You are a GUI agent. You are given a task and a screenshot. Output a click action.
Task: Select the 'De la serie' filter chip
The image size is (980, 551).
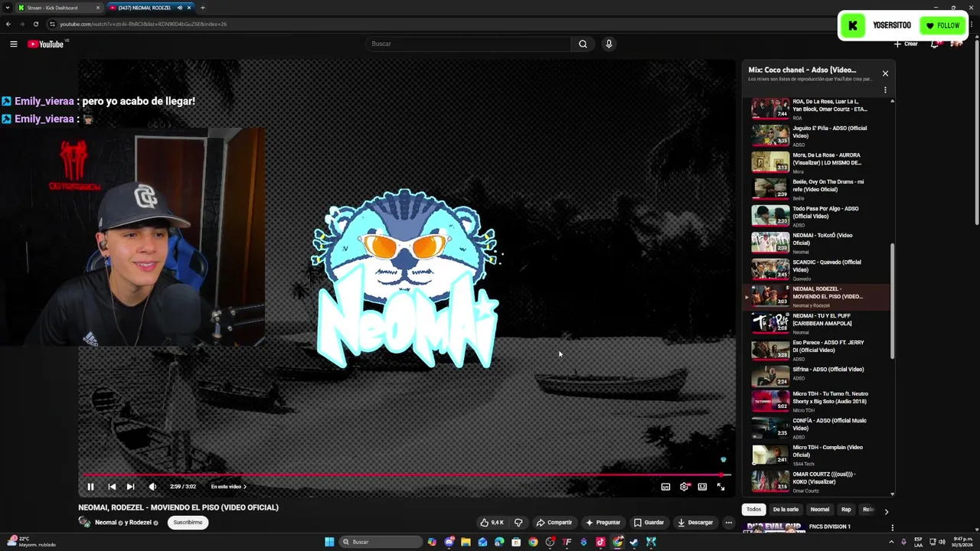(786, 510)
